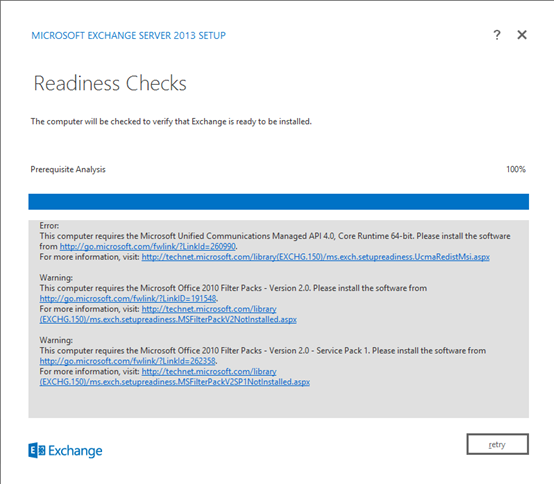Select the Prerequisite Analysis label
This screenshot has height=484, width=554.
(x=68, y=170)
